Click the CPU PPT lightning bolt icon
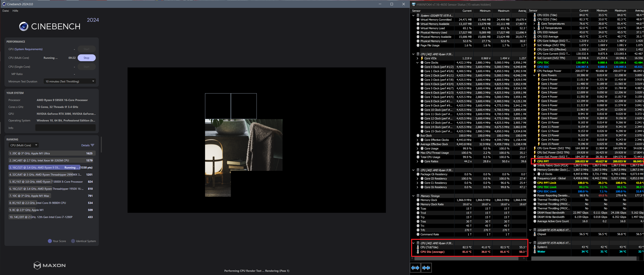 (534, 161)
